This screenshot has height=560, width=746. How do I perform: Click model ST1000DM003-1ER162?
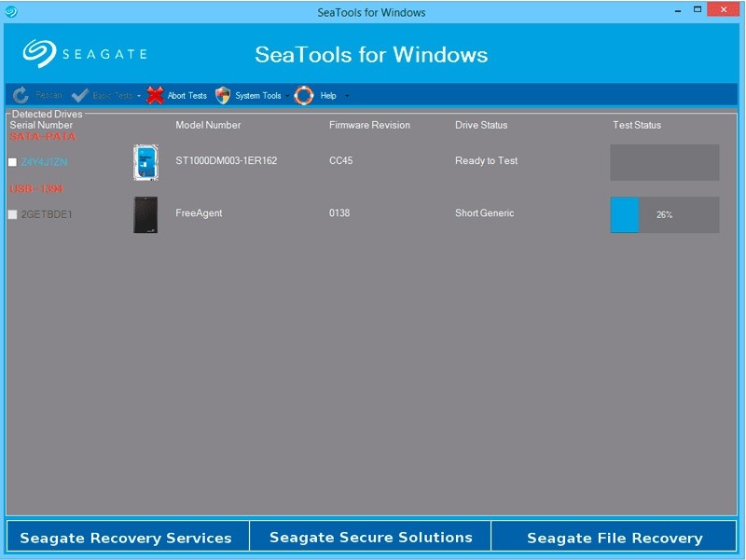226,160
